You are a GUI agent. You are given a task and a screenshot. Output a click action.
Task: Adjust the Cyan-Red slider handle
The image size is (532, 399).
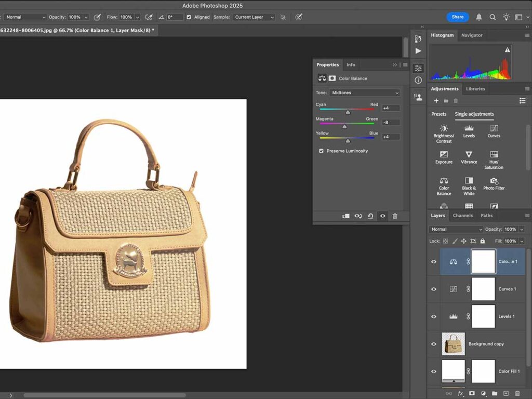348,112
